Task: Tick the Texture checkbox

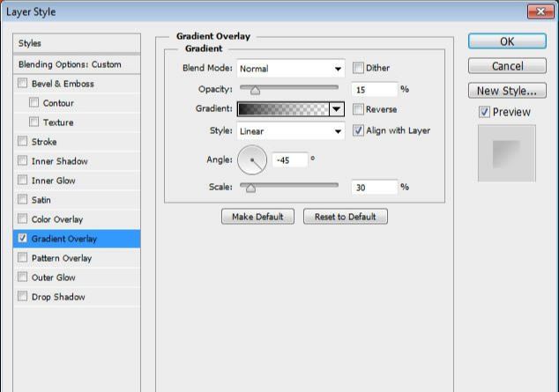Action: pos(34,122)
